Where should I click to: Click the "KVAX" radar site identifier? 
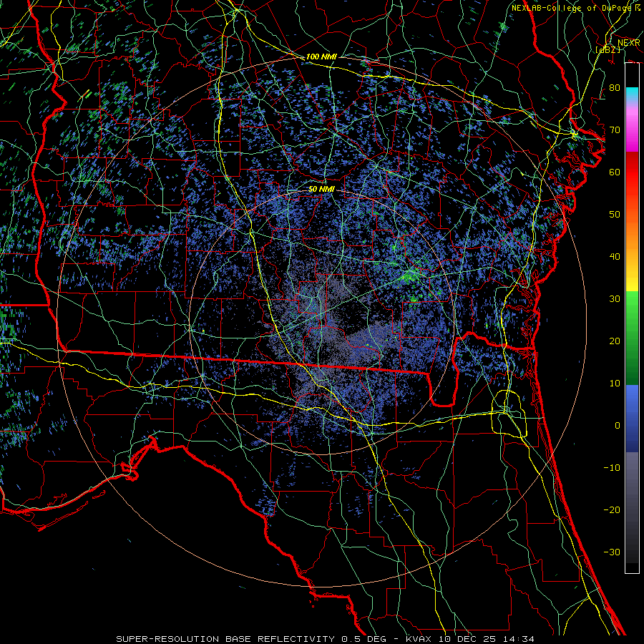(x=419, y=639)
